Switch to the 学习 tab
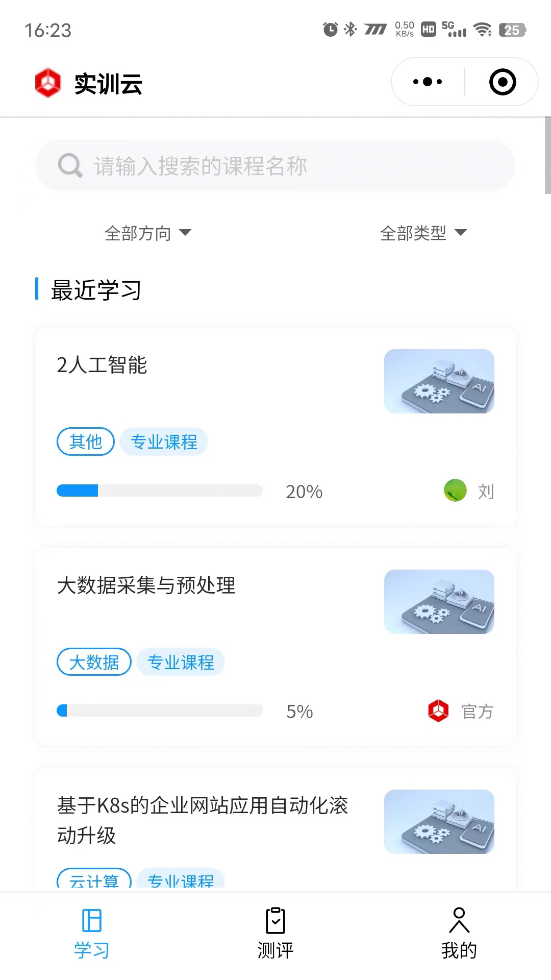Image resolution: width=551 pixels, height=980 pixels. (x=92, y=933)
